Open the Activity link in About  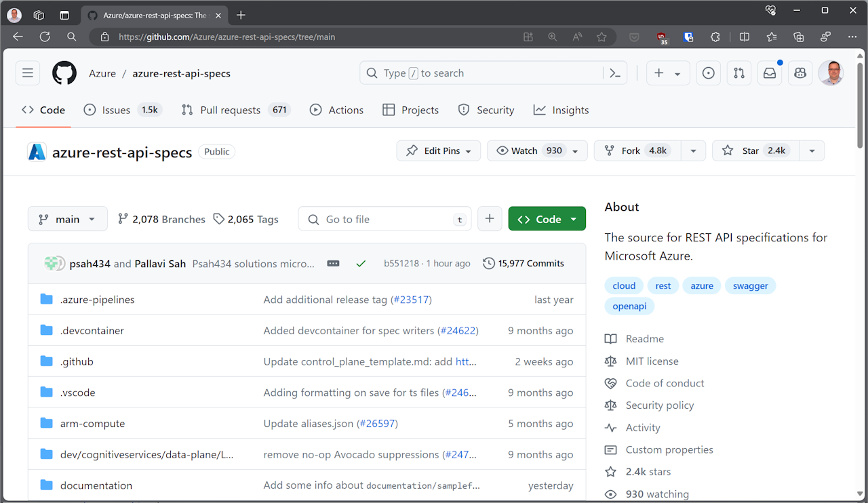(643, 428)
